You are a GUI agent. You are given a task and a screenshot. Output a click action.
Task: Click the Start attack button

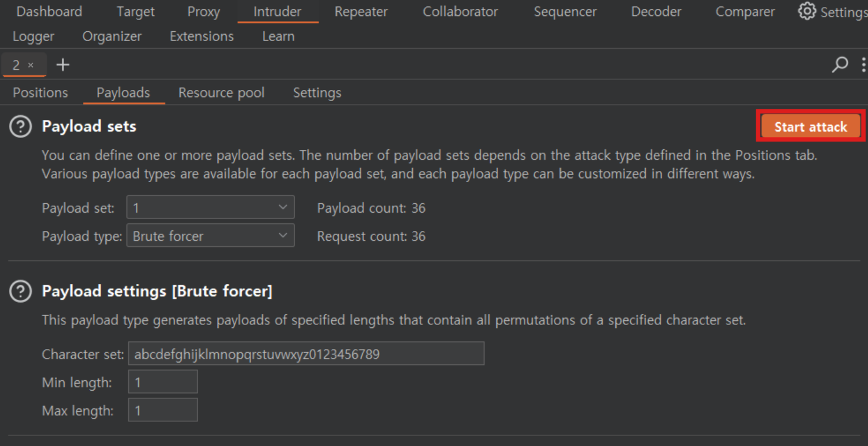point(810,126)
